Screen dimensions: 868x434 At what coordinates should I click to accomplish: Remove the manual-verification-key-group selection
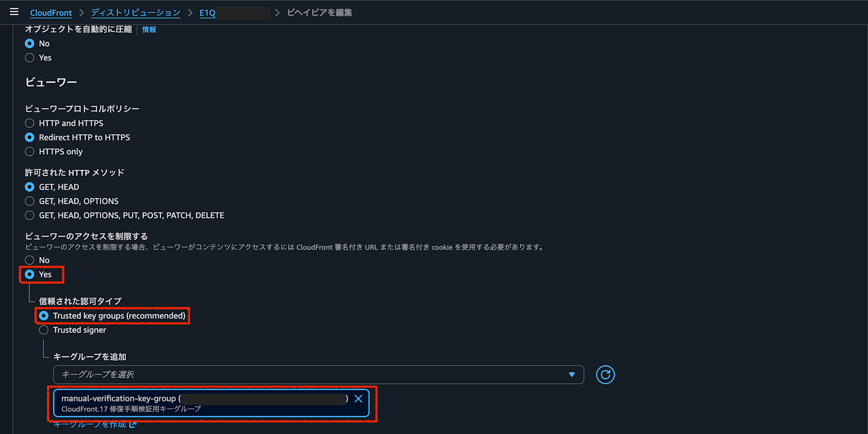click(358, 399)
